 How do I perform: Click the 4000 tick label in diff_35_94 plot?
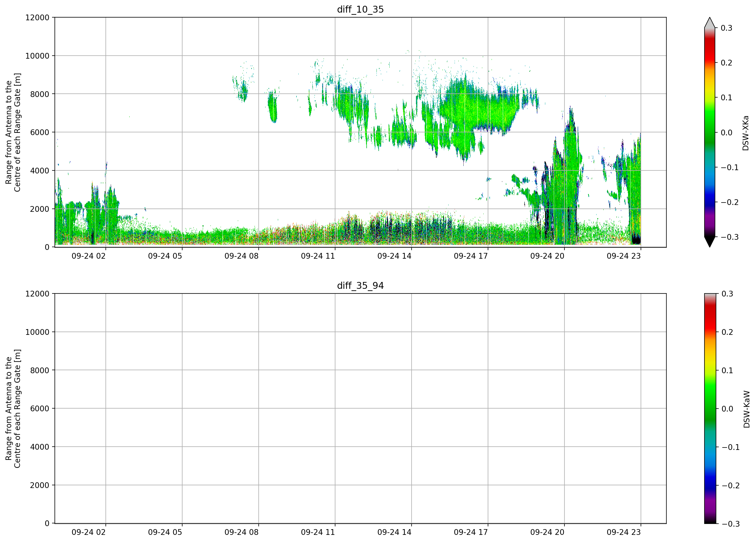point(40,447)
